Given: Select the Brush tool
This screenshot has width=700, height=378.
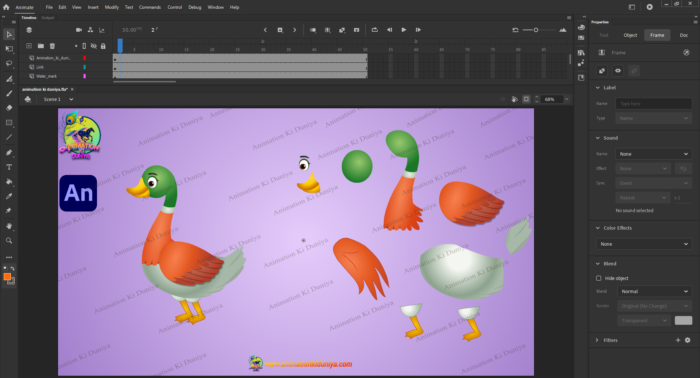Looking at the screenshot, I should [x=9, y=93].
